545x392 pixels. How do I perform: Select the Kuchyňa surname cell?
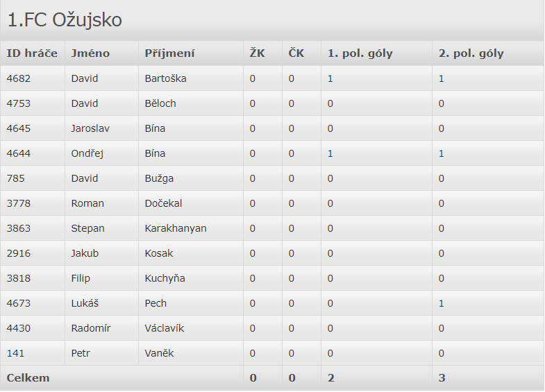tap(165, 278)
